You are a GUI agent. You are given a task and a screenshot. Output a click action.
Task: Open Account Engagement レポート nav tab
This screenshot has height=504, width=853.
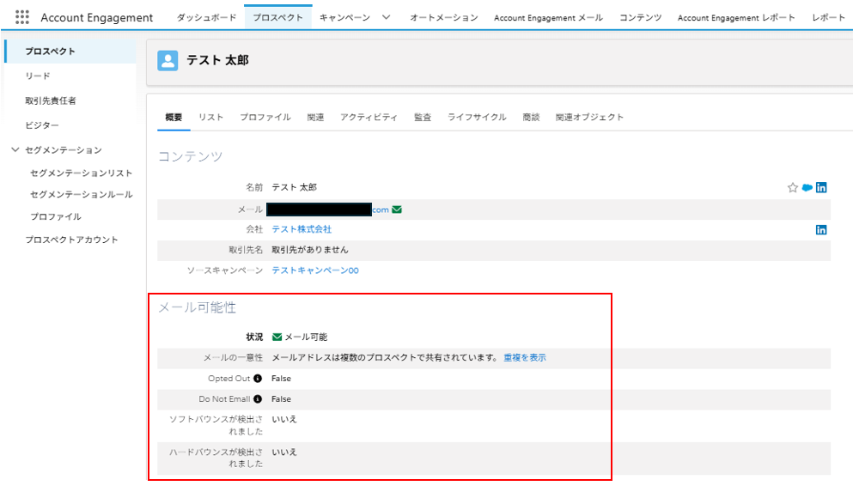point(736,17)
